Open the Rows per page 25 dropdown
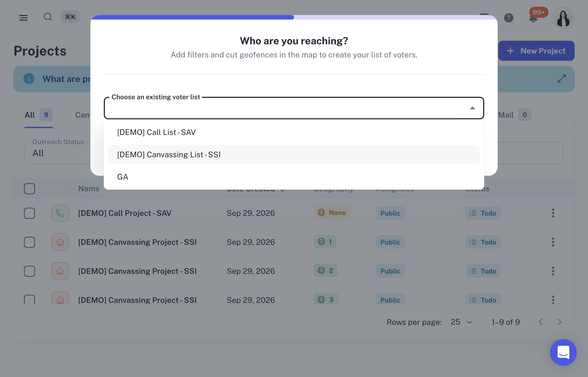 (462, 322)
